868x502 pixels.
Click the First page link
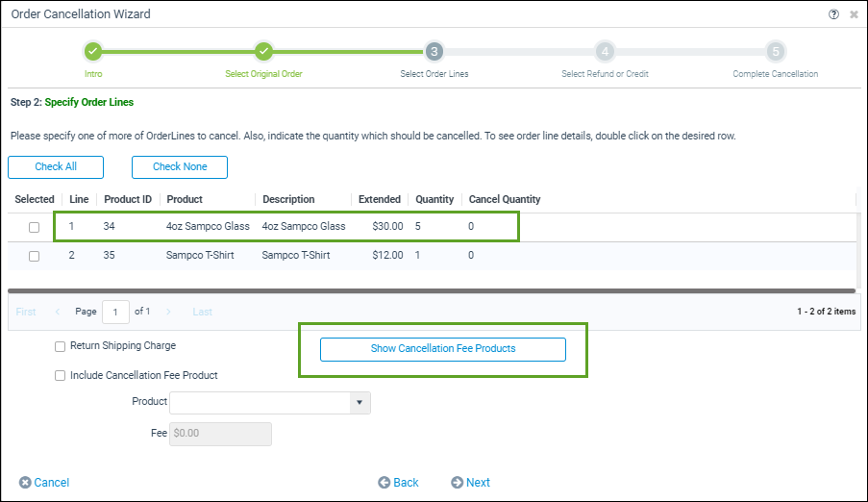pos(26,312)
